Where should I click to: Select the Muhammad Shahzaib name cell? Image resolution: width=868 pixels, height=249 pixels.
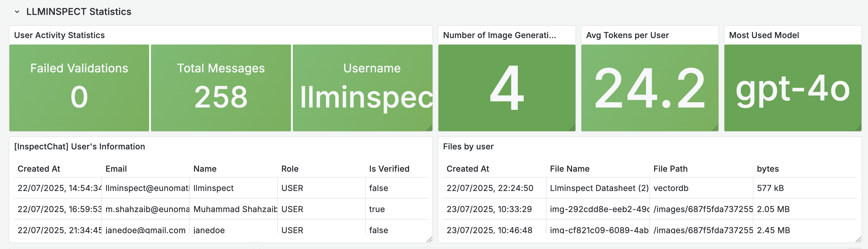pos(234,209)
